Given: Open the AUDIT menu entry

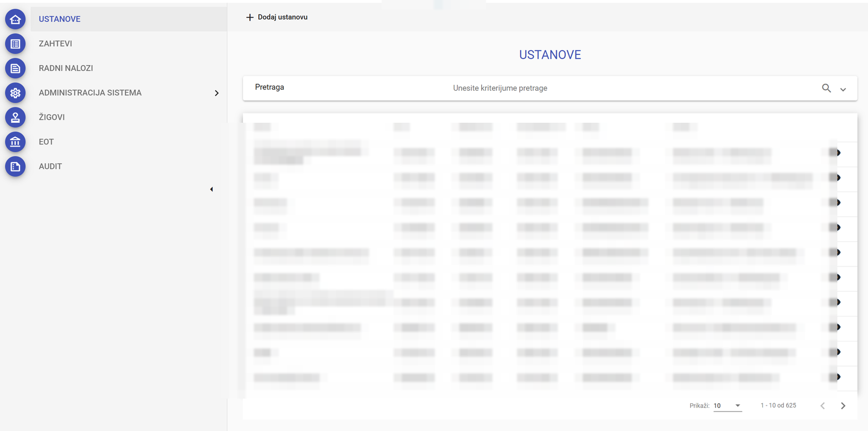Looking at the screenshot, I should point(129,166).
